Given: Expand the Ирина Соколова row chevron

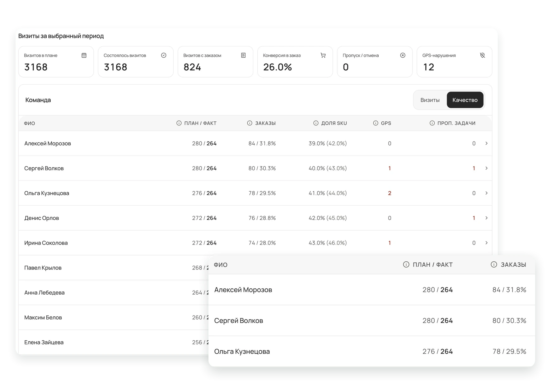Looking at the screenshot, I should pyautogui.click(x=486, y=243).
